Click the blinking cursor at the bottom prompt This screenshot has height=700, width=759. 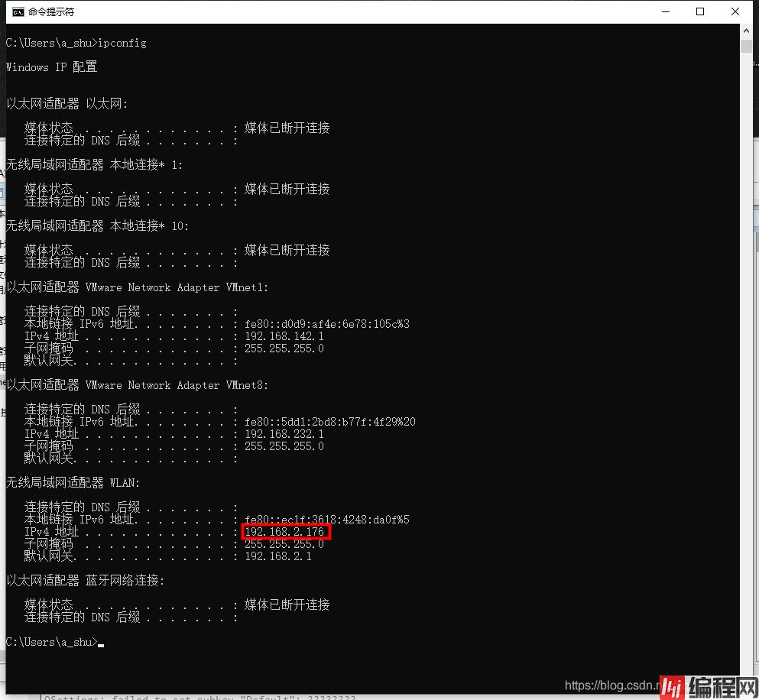(101, 643)
